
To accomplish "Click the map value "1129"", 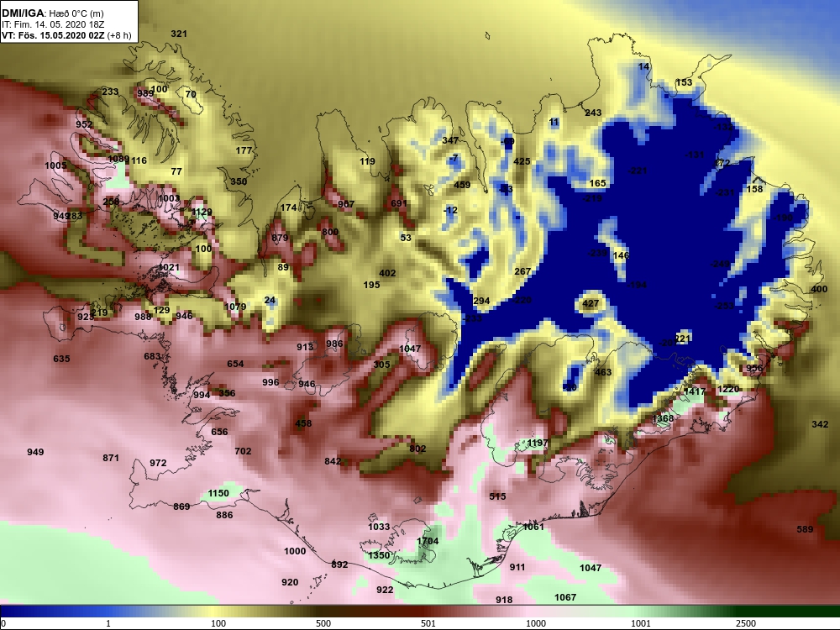I will [202, 213].
